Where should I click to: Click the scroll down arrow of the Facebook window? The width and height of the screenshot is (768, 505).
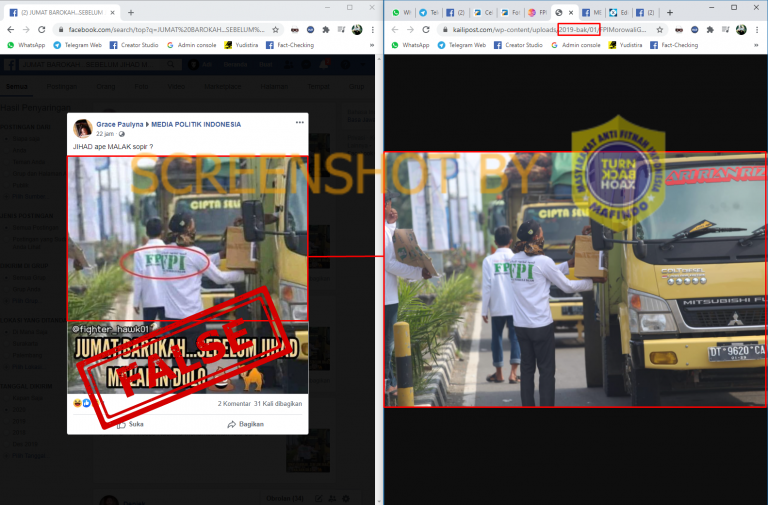(379, 501)
